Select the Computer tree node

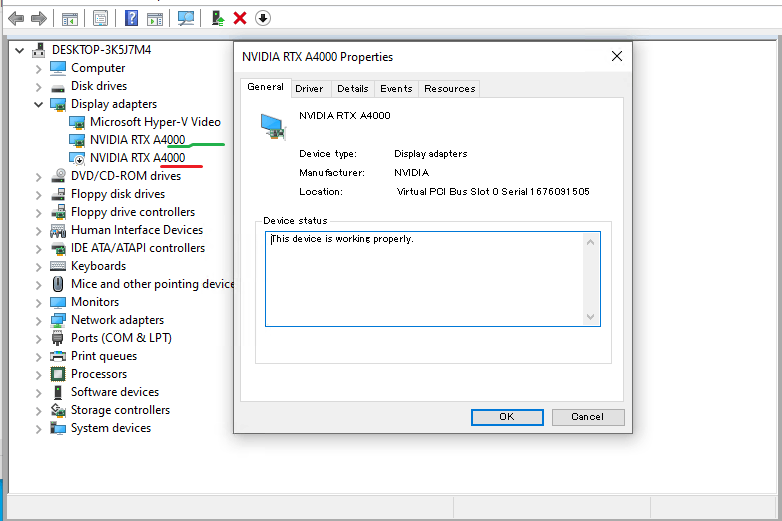(98, 68)
